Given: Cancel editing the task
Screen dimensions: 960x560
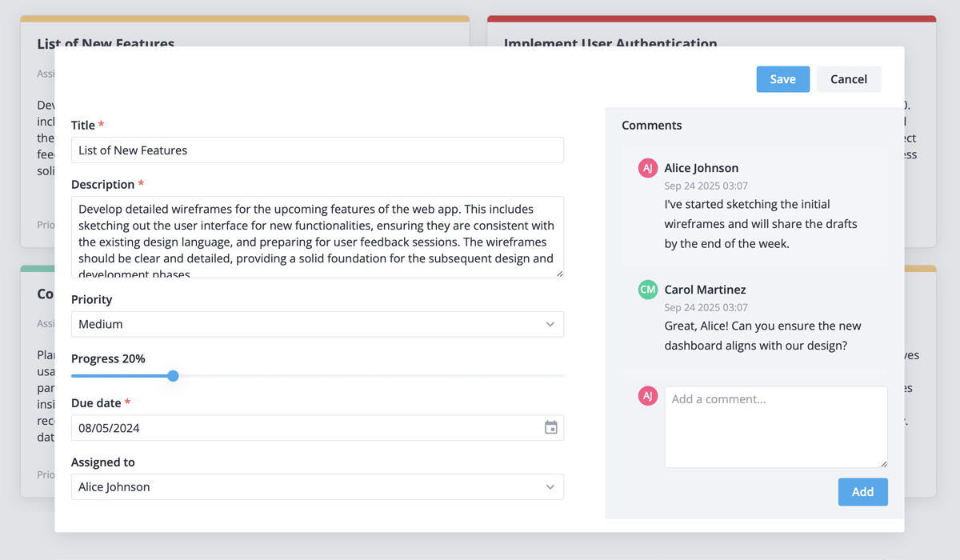Looking at the screenshot, I should click(848, 78).
